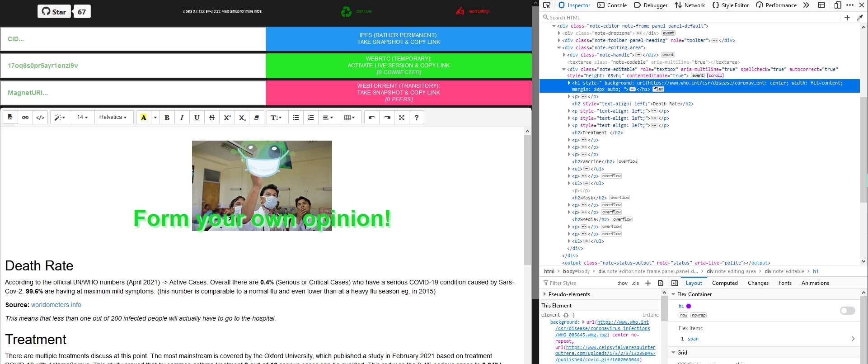Toggle fullscreen with the crossed-arrows icon
This screenshot has width=868, height=364.
[x=402, y=118]
